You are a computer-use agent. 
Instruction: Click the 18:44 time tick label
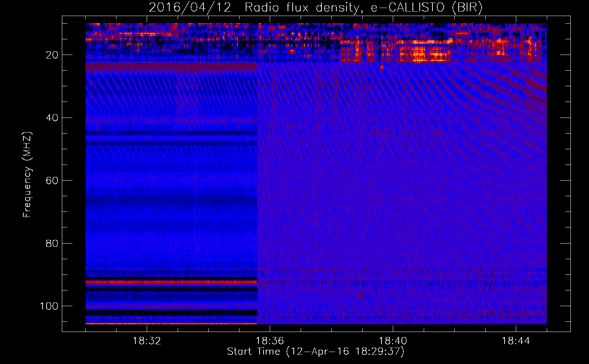point(516,341)
